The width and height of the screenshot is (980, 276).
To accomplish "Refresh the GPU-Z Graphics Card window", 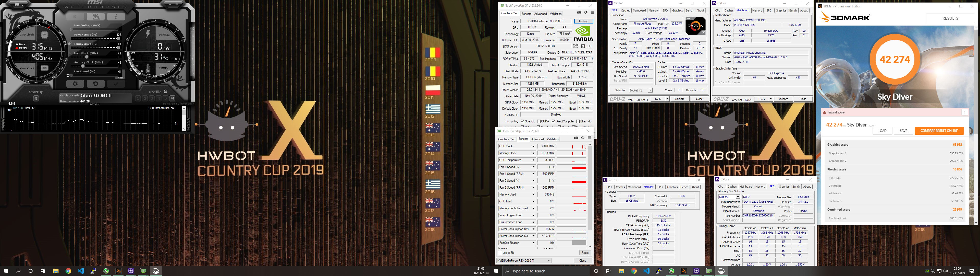I will click(x=586, y=12).
